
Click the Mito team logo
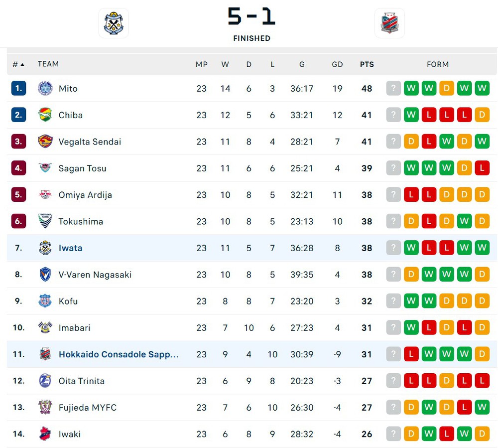coord(45,88)
